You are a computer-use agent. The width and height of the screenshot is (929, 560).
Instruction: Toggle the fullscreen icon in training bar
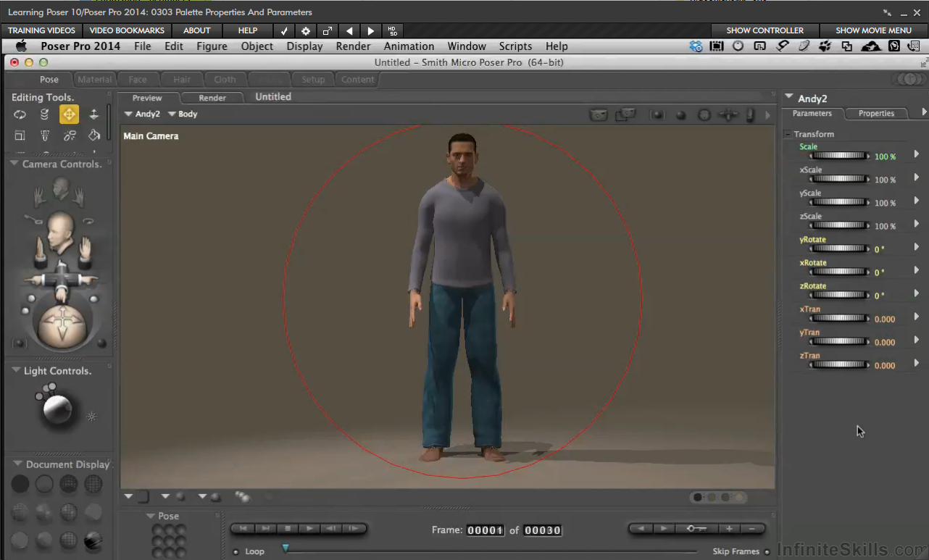(x=328, y=30)
